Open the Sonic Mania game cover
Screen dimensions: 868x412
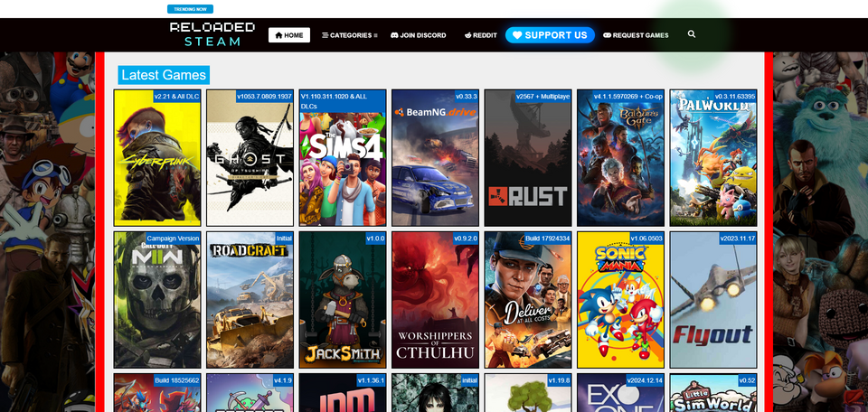coord(620,300)
